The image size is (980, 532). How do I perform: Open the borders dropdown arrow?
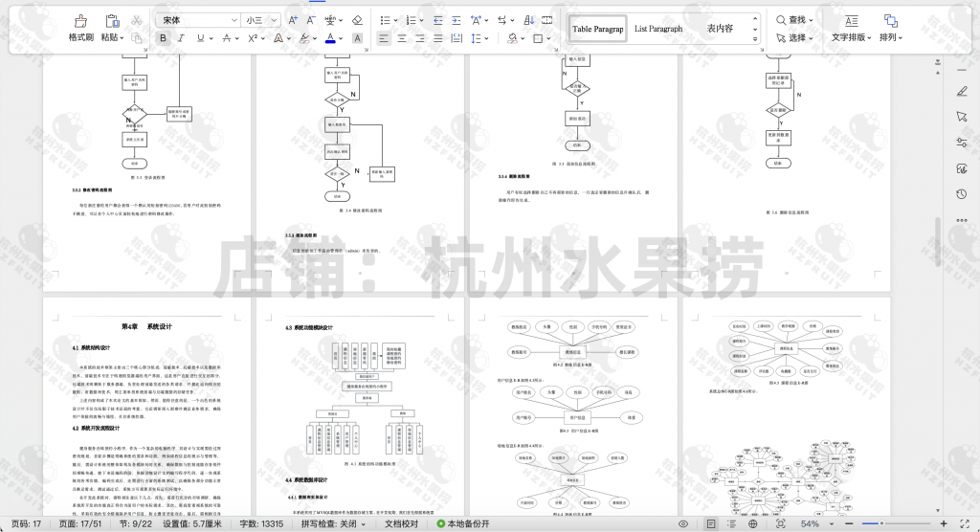[x=548, y=39]
